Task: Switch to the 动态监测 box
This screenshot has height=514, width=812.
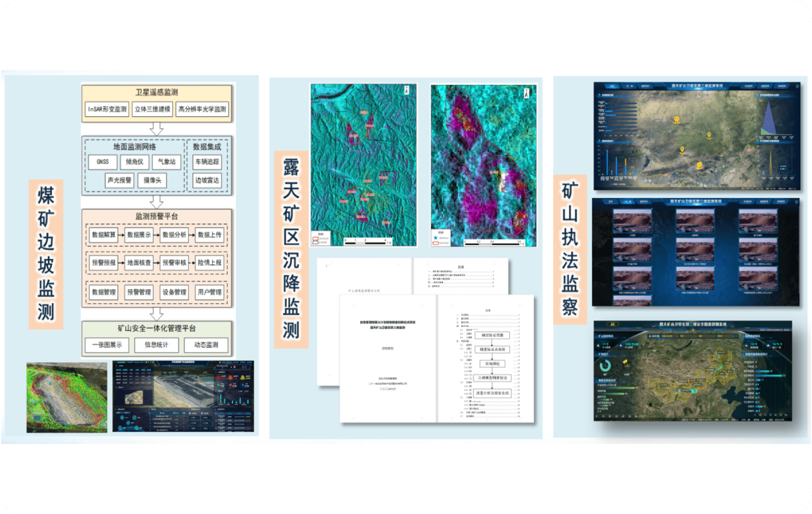Action: pyautogui.click(x=206, y=345)
